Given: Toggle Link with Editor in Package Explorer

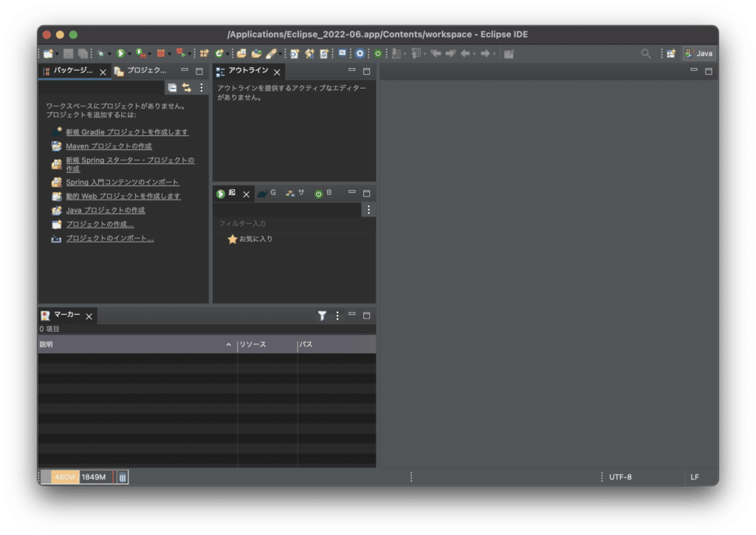Looking at the screenshot, I should [186, 87].
